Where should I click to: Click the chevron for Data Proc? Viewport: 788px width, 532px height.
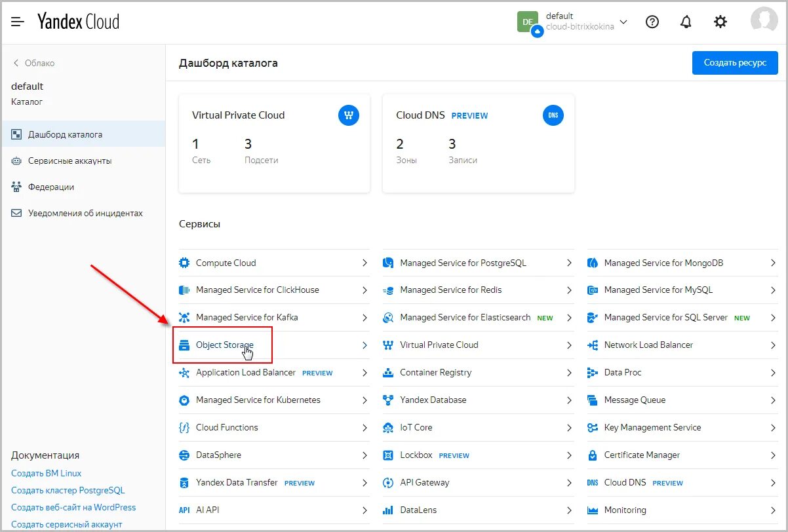(773, 372)
